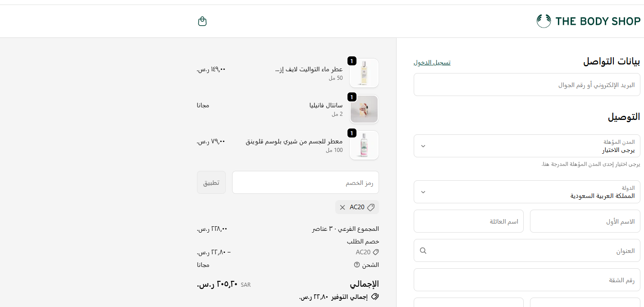Open the تسجيل الدخول sign-in link
The image size is (644, 307).
pyautogui.click(x=431, y=62)
